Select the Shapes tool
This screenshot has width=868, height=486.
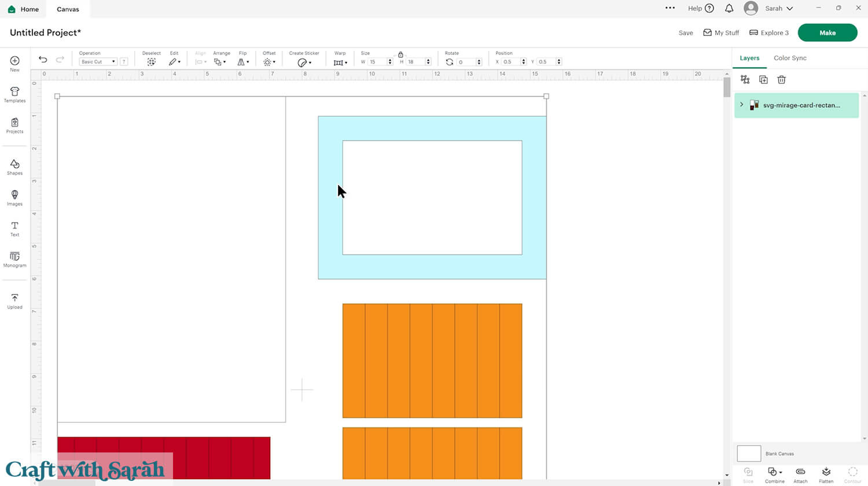point(14,167)
